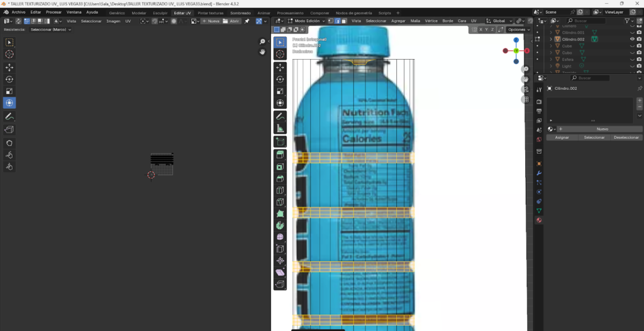Expand Cube object in outliner

(551, 46)
